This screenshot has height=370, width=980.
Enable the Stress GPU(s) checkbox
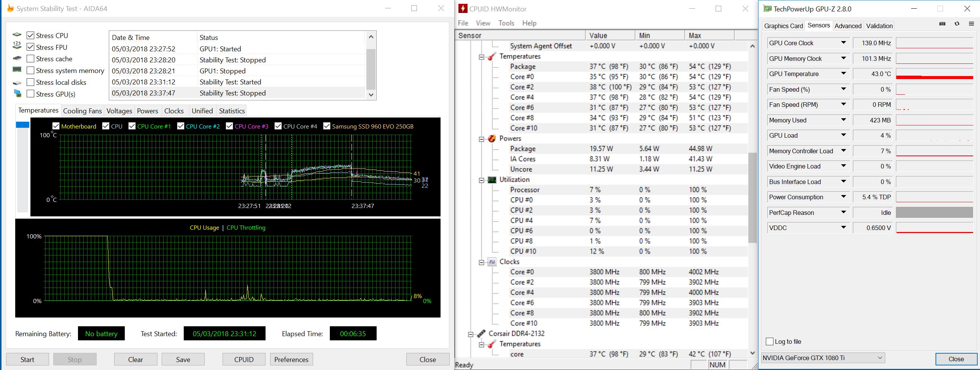point(30,94)
